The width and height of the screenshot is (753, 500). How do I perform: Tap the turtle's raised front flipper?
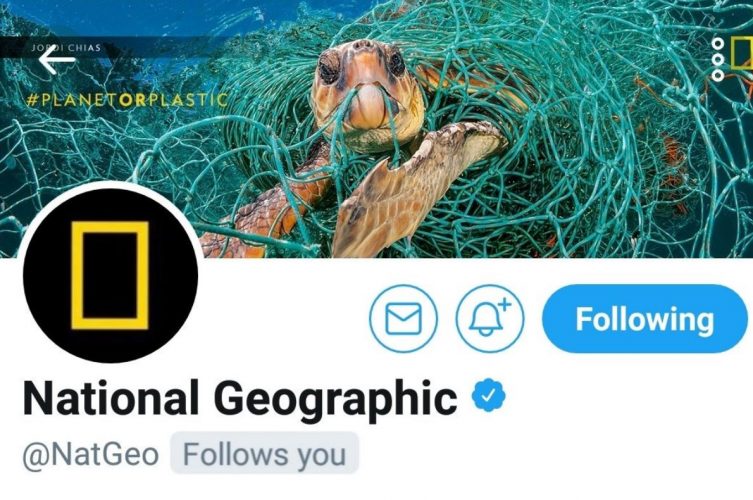click(x=418, y=187)
